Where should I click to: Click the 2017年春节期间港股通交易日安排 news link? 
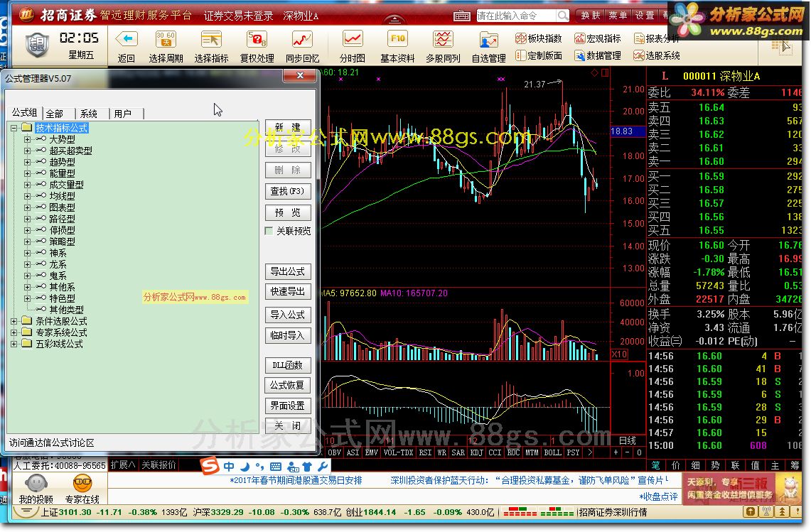[296, 480]
